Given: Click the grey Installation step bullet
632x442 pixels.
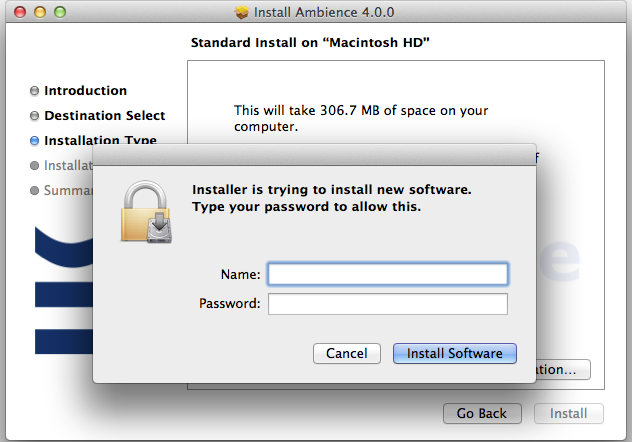Looking at the screenshot, I should pyautogui.click(x=35, y=165).
